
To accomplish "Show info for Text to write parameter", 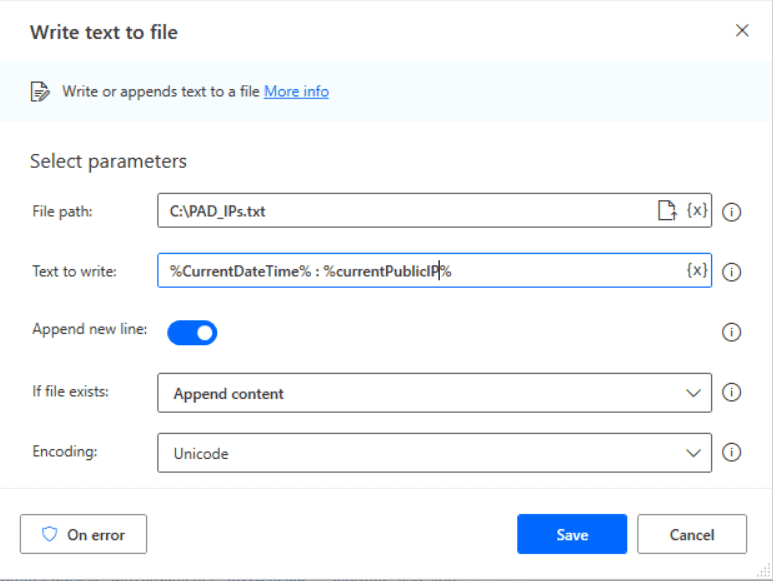I will pyautogui.click(x=731, y=272).
